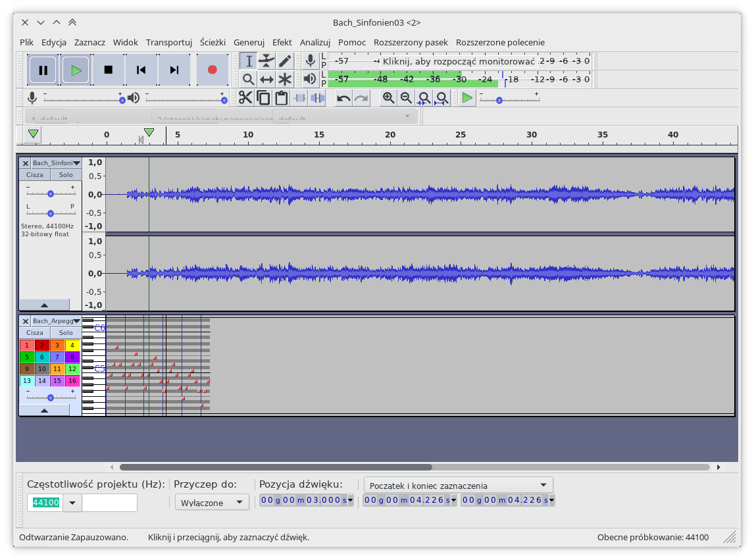The image size is (754, 560).
Task: Skip to start of project
Action: click(141, 70)
